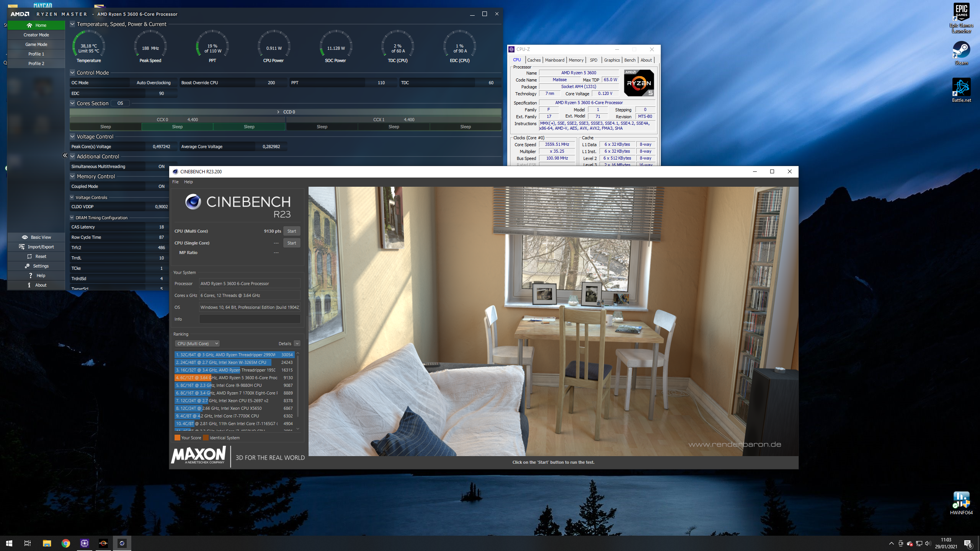Collapse the Control Mode section
The height and width of the screenshot is (551, 980).
pos(72,73)
